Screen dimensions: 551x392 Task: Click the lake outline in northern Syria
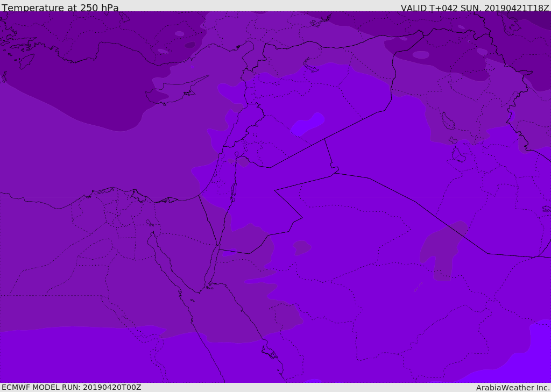311,66
